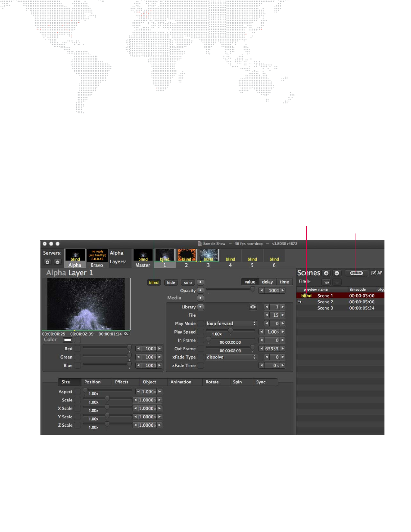This screenshot has height=532, width=411.
Task: Expand the Find disclosure triangle
Action: (x=309, y=281)
